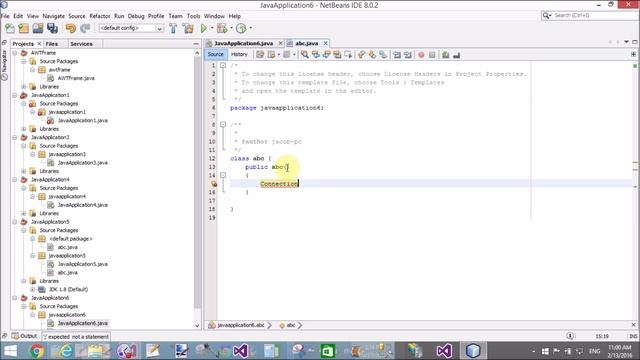Click the Open Project toolbar icon
The height and width of the screenshot is (360, 640).
click(x=38, y=28)
